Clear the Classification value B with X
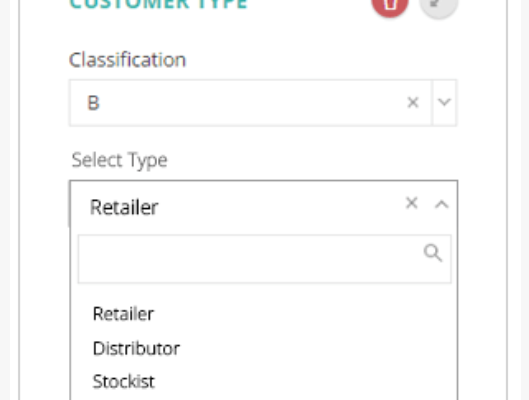The width and height of the screenshot is (529, 400). click(x=413, y=102)
